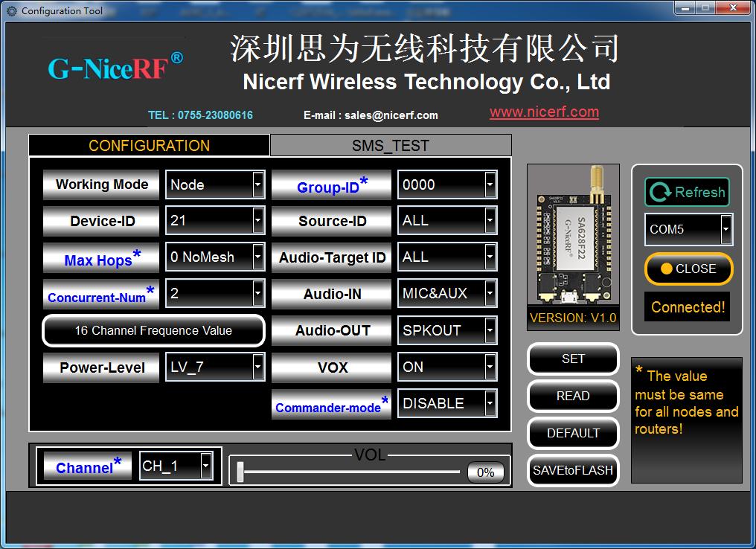This screenshot has width=756, height=549.
Task: Expand the Audio-IN dropdown showing MIC&AUX
Action: (447, 293)
